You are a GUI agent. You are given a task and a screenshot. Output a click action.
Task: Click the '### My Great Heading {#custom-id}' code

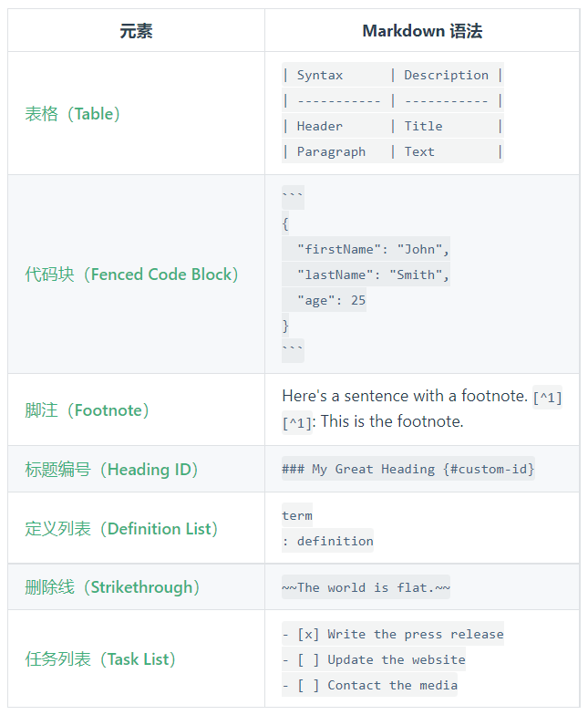(x=408, y=469)
